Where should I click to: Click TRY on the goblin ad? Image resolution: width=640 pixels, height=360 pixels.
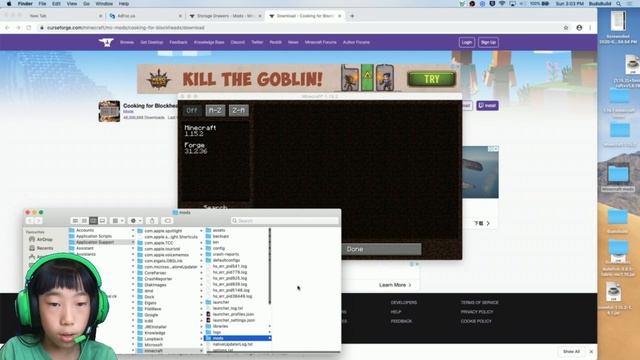[431, 79]
